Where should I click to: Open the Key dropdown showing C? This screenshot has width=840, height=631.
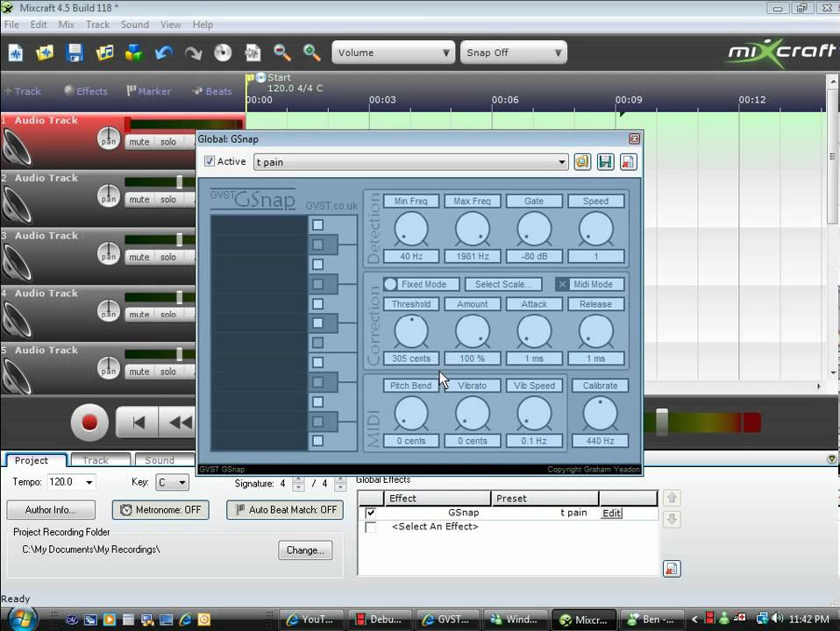pyautogui.click(x=172, y=483)
